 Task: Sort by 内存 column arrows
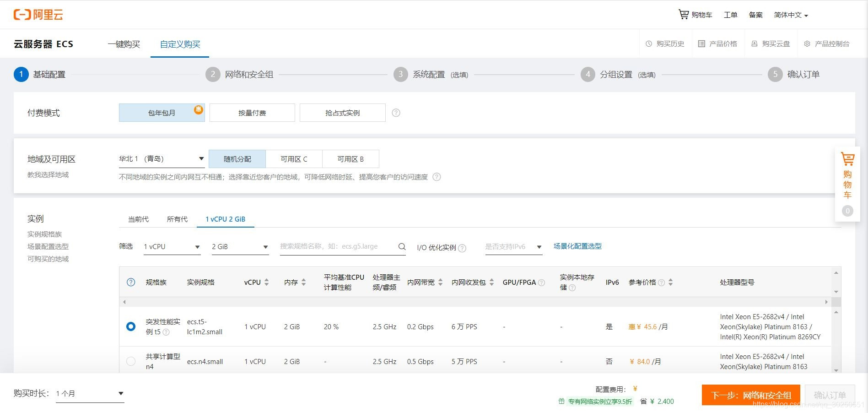tap(303, 283)
